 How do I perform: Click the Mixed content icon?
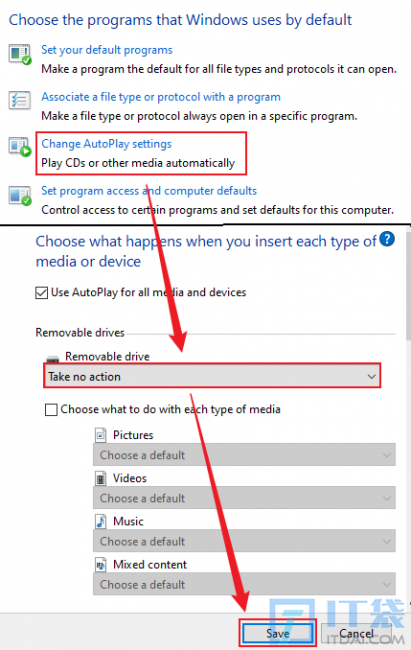click(x=101, y=565)
